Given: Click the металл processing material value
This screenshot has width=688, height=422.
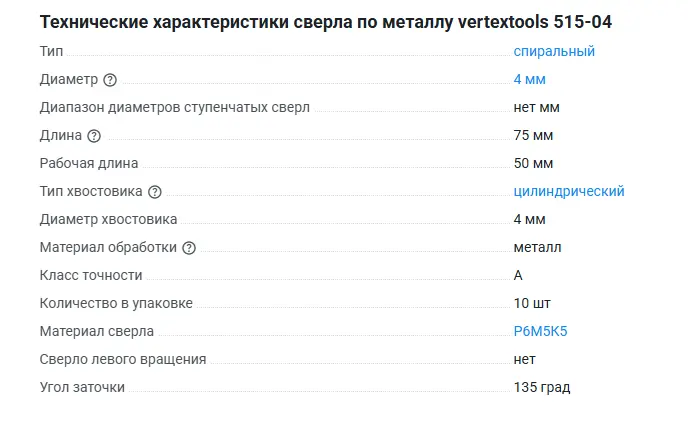Looking at the screenshot, I should point(537,247).
